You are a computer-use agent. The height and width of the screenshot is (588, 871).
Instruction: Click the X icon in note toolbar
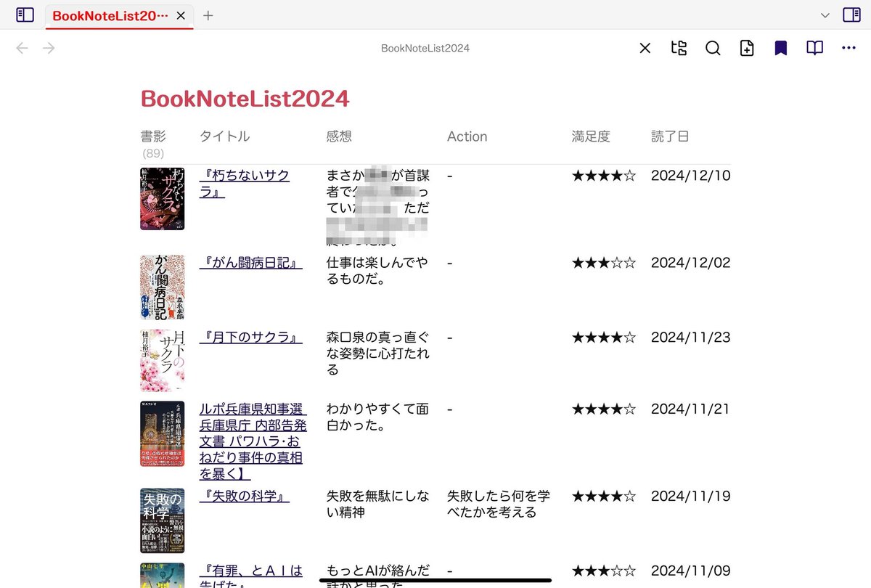(x=645, y=48)
